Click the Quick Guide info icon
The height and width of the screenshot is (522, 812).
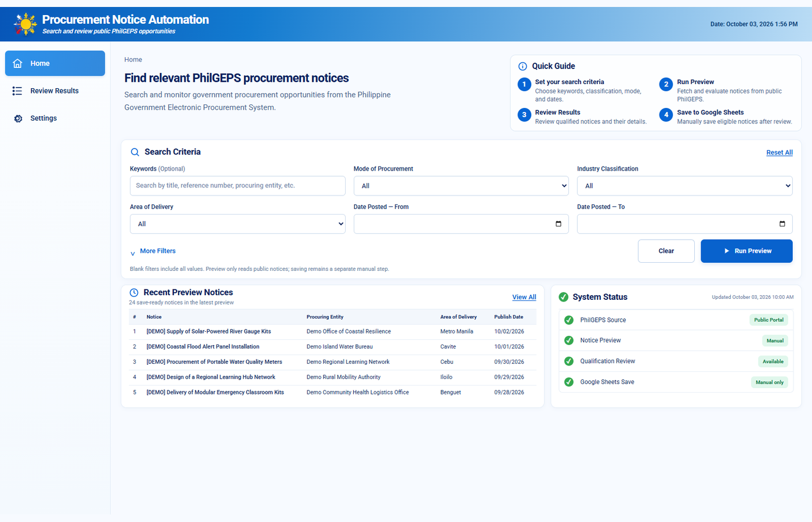pyautogui.click(x=523, y=66)
